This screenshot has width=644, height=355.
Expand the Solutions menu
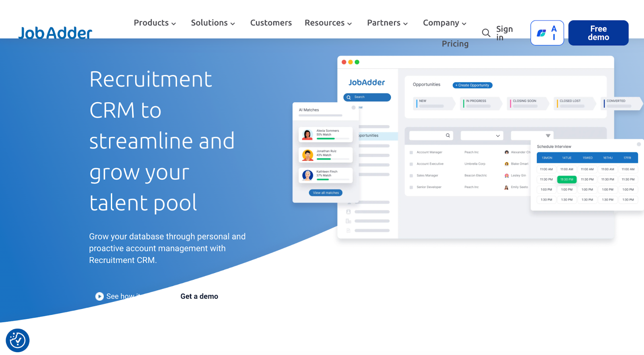tap(213, 23)
